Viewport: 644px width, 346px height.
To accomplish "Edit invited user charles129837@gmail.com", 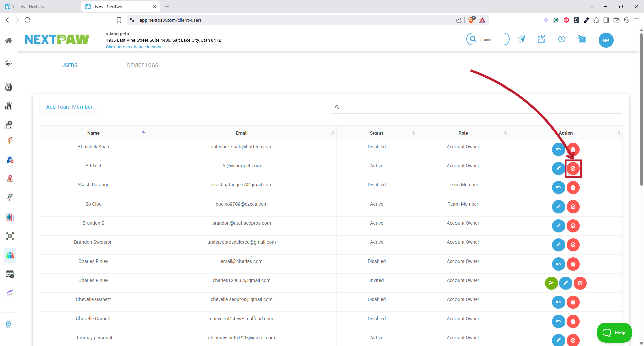I will click(x=566, y=283).
